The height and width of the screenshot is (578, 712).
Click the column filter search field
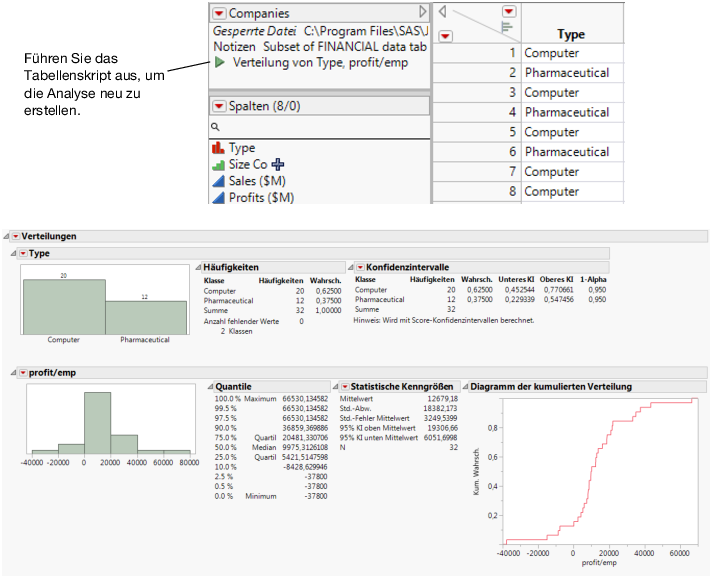(320, 127)
